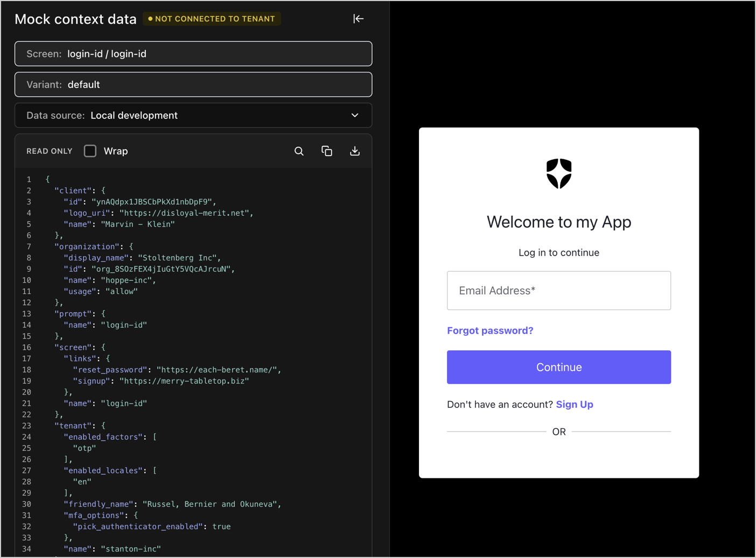Change the data source from Local development
The image size is (756, 558).
193,115
